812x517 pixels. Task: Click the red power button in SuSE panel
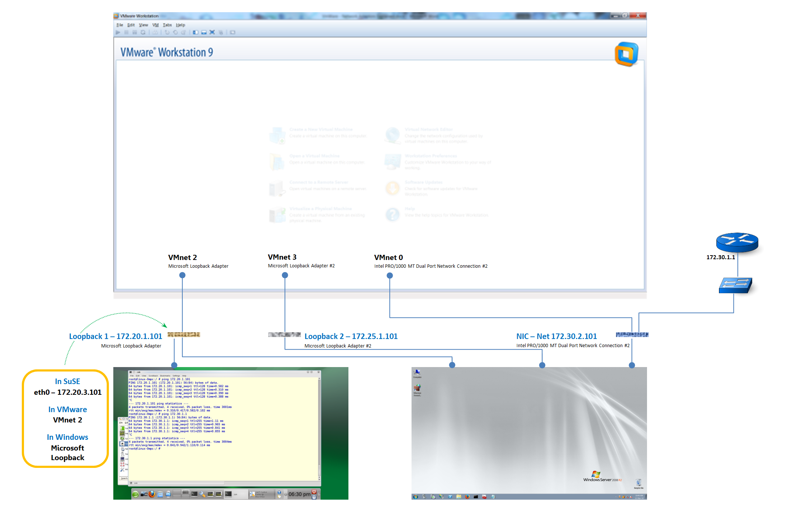point(314,492)
